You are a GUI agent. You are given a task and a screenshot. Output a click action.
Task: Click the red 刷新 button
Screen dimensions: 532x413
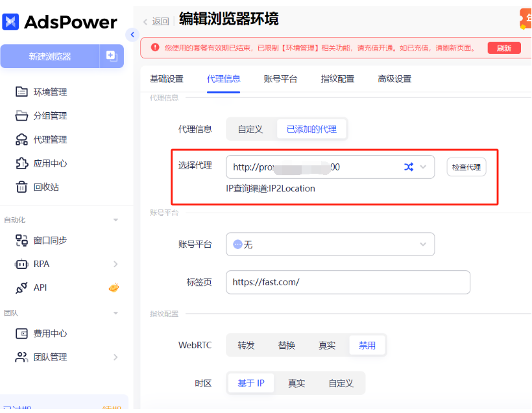(503, 48)
